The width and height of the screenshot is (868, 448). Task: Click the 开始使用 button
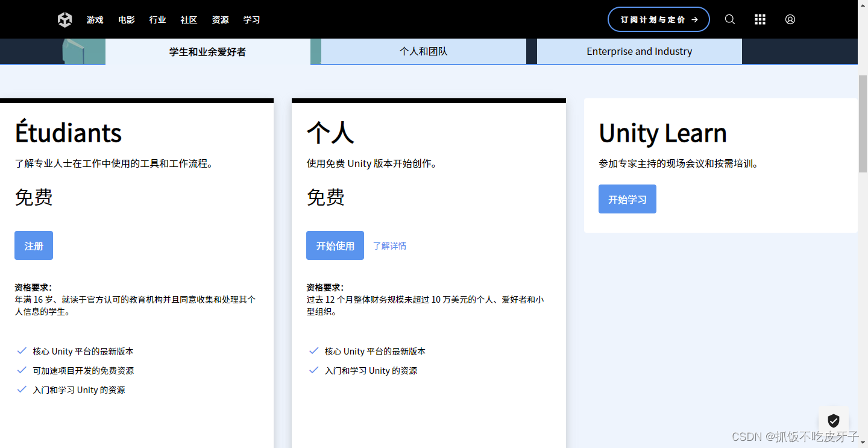click(x=335, y=245)
